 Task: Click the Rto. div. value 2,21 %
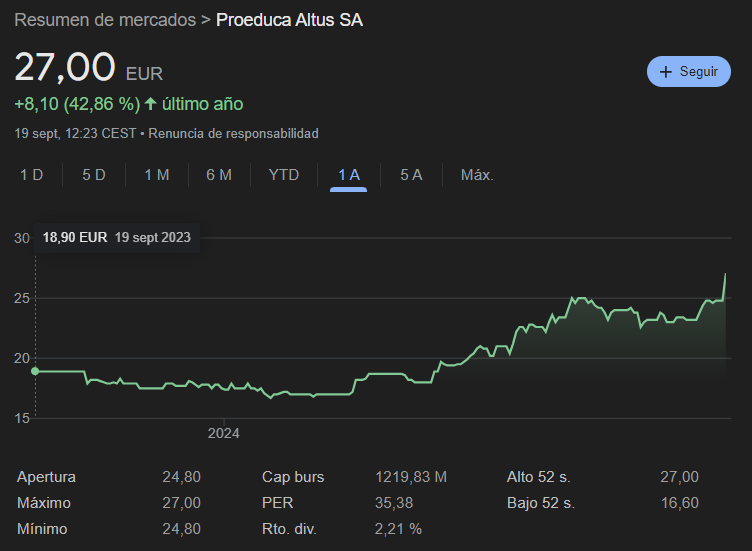[x=398, y=529]
